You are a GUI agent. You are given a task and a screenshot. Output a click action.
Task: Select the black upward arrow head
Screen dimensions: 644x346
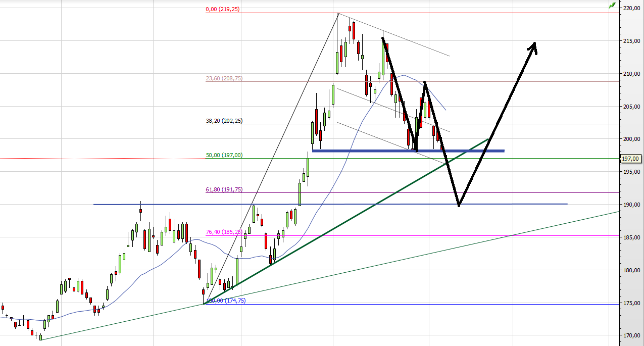[533, 46]
